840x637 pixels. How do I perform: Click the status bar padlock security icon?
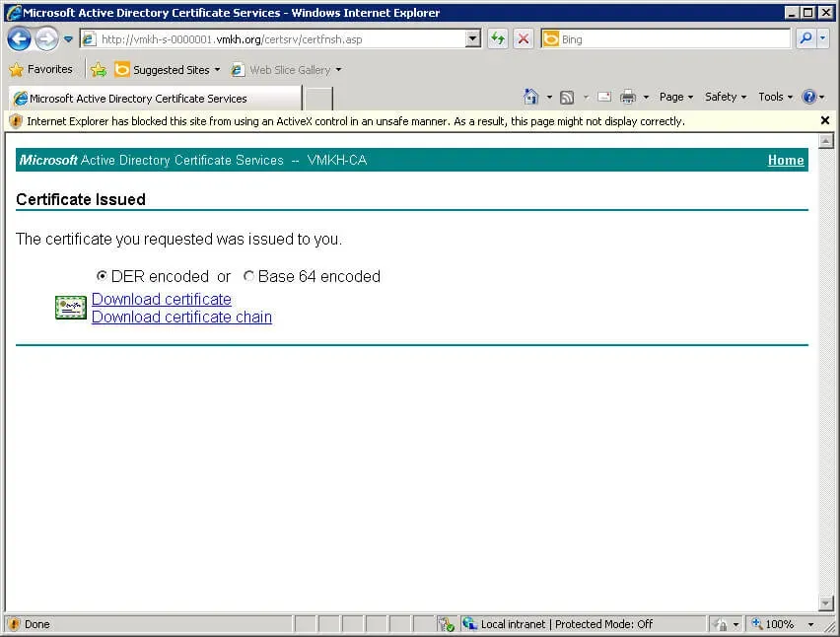(721, 625)
